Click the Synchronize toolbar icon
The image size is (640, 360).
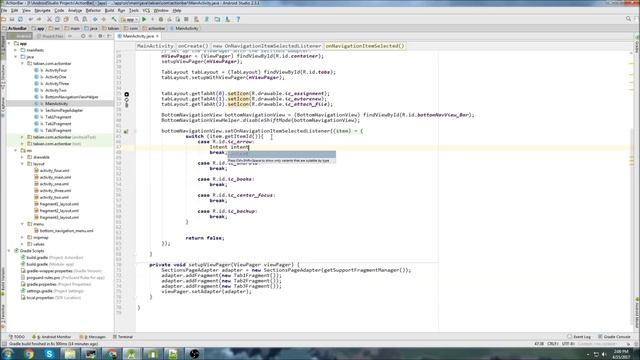tap(20, 19)
